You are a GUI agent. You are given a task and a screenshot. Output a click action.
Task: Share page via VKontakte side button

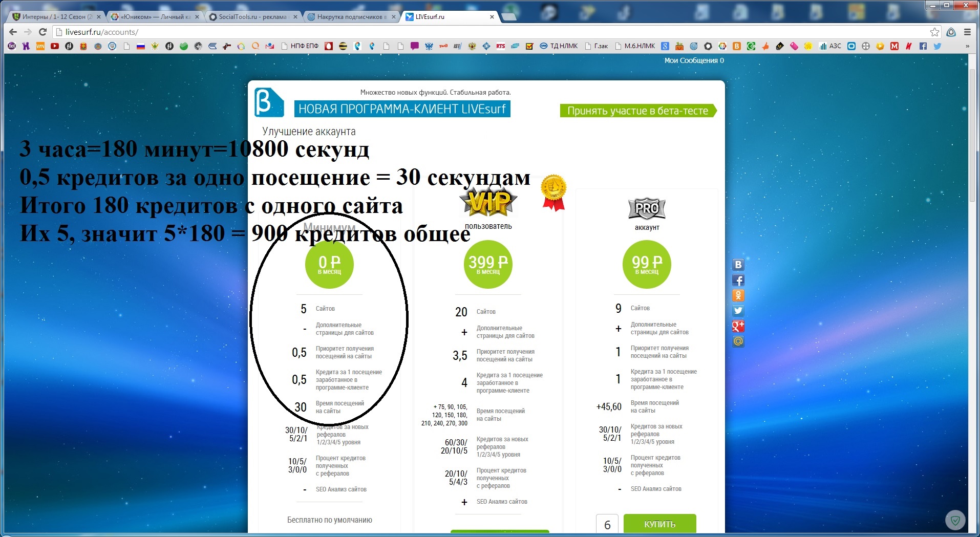738,265
